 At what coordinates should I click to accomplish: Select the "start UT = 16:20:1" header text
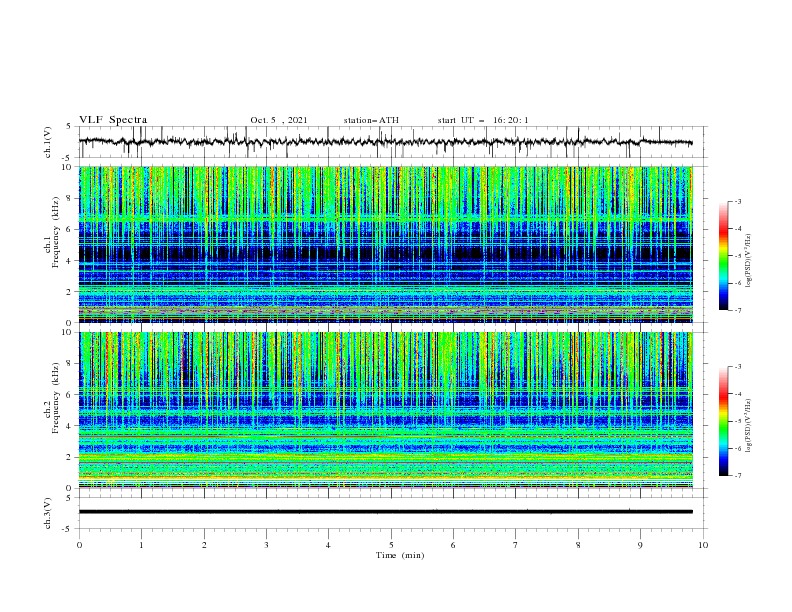483,120
